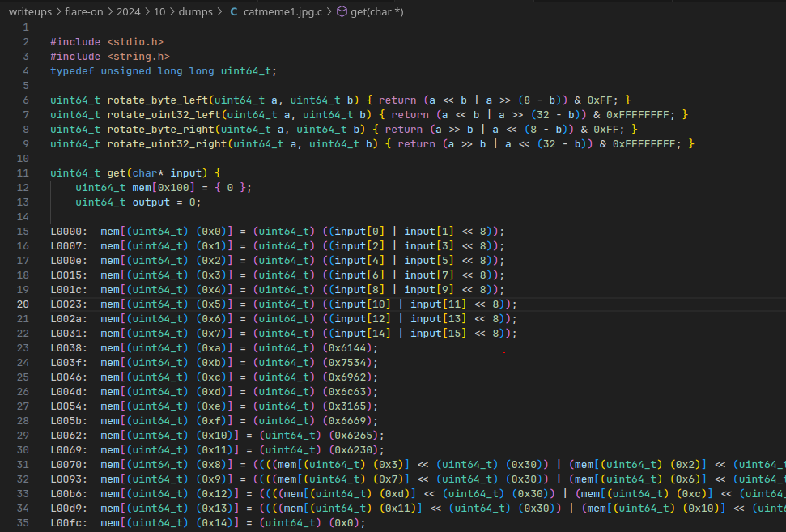
Task: Click the L00b6: label
Action: click(x=69, y=494)
